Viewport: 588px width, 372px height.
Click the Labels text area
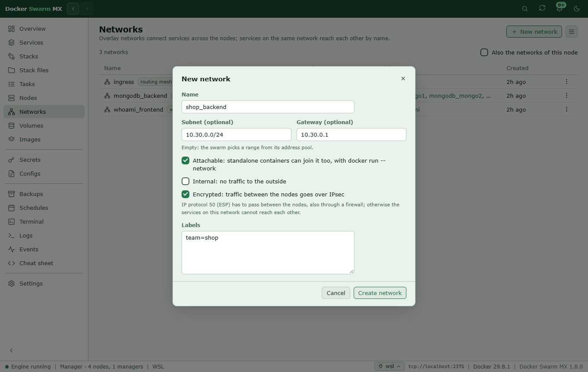pos(268,253)
